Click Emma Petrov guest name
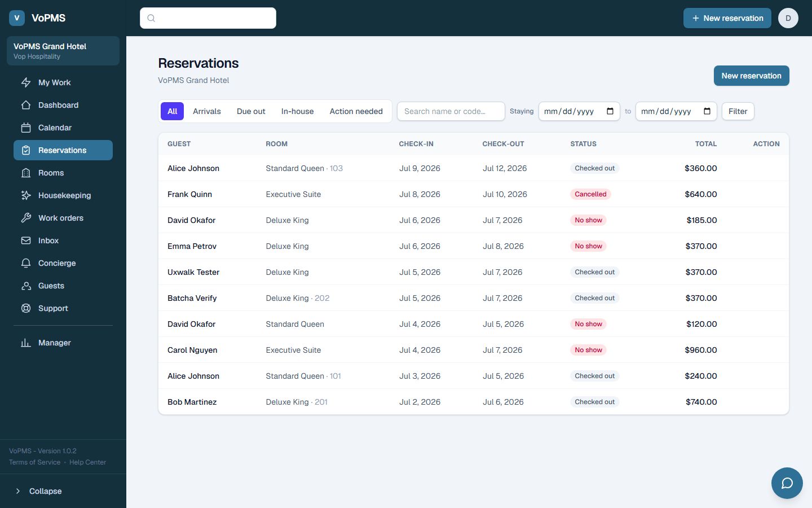The image size is (812, 508). tap(192, 246)
